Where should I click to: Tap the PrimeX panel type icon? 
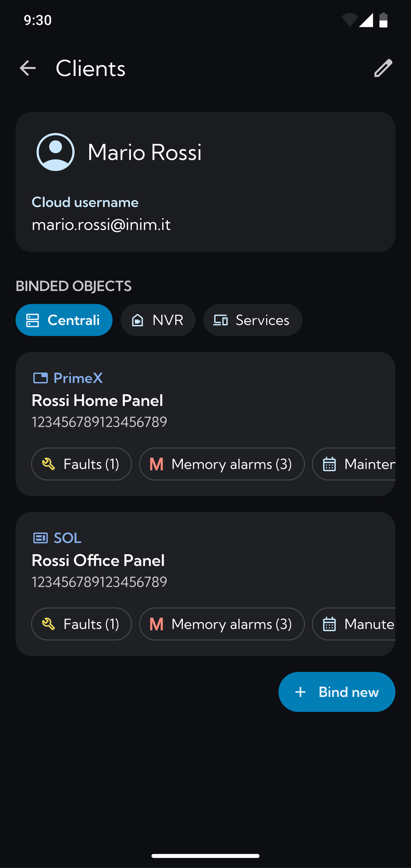(41, 378)
